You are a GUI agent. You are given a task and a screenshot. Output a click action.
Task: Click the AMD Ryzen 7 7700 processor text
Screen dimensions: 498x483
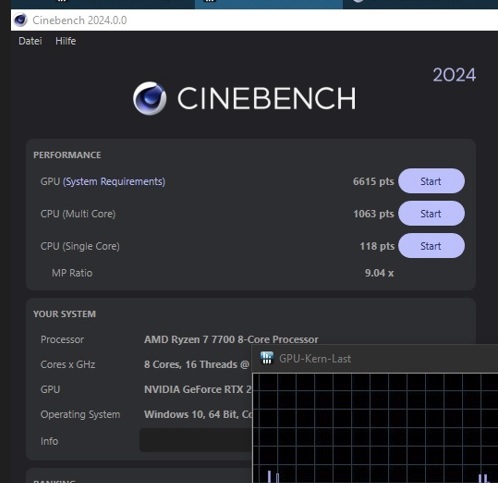(231, 339)
